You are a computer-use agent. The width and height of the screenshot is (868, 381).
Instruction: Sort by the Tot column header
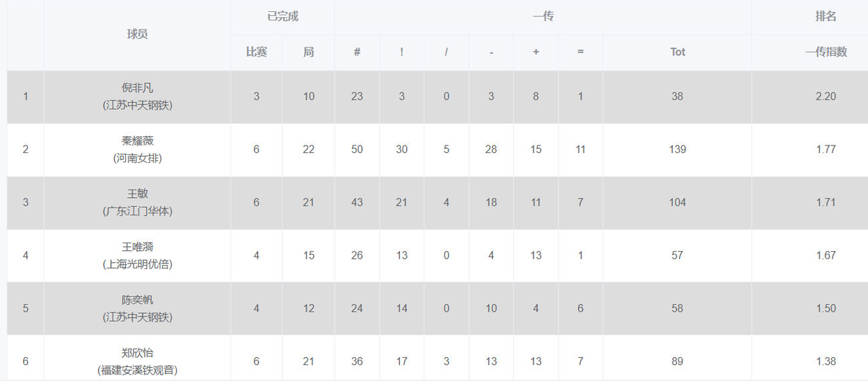point(677,52)
